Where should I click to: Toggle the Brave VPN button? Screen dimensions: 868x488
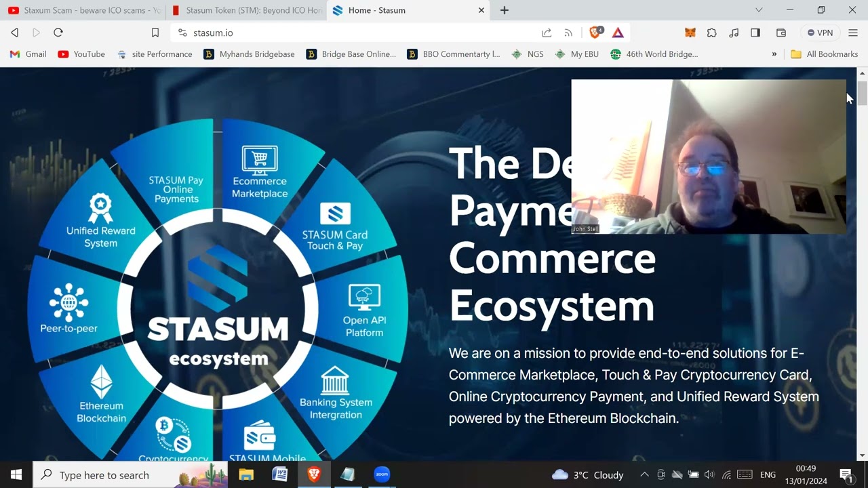820,33
